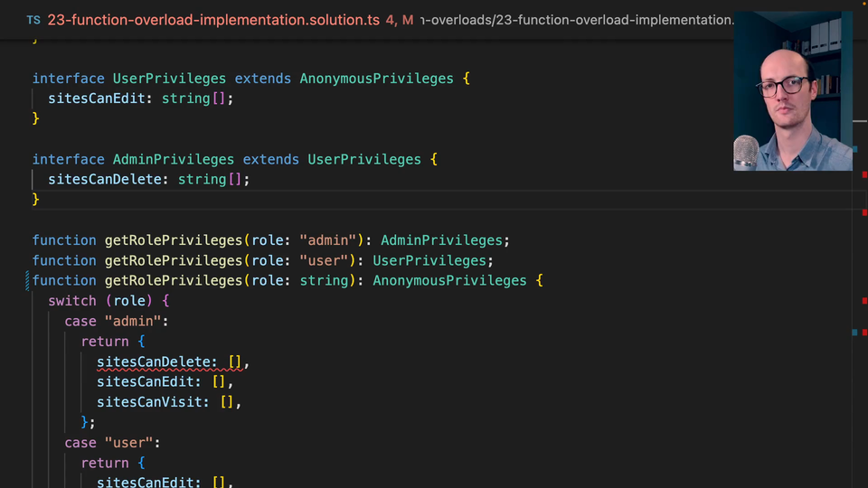Viewport: 868px width, 488px height.
Task: Click the '4, M' problems badge on the tab
Action: pyautogui.click(x=400, y=20)
